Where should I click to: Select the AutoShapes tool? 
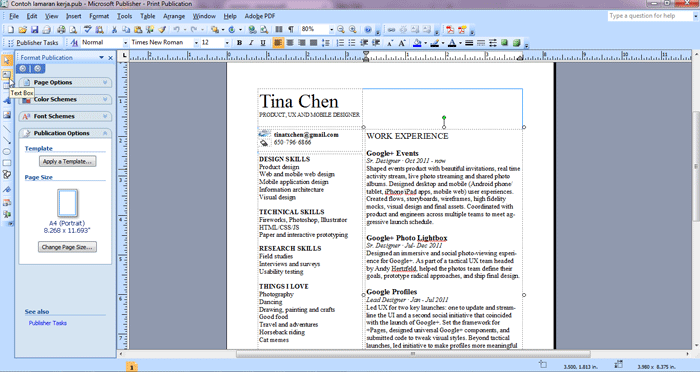(x=7, y=175)
